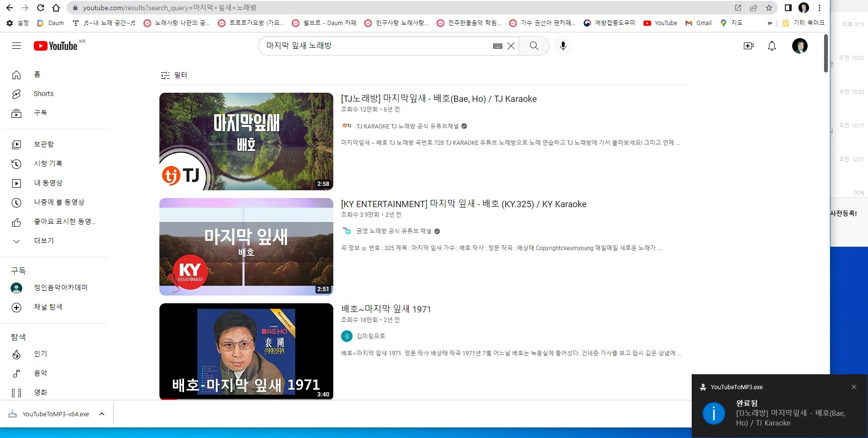Open the Create video camera icon
Viewport: 868px width, 438px height.
pos(749,46)
